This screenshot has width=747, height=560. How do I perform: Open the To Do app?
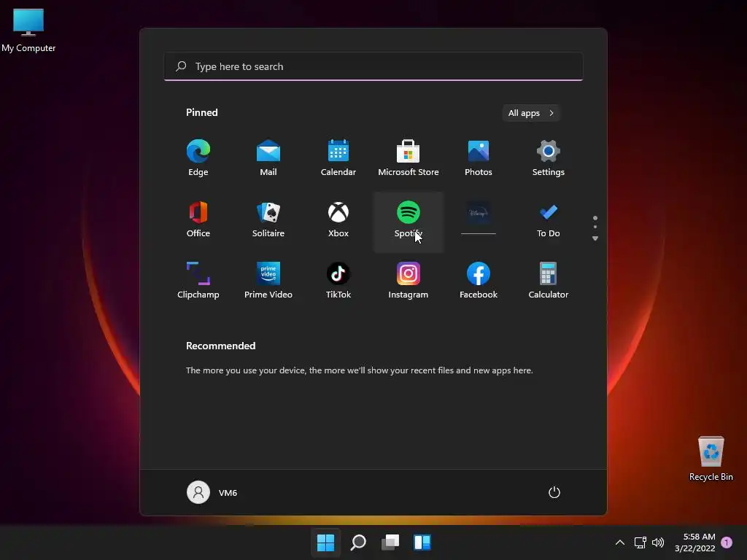tap(549, 219)
